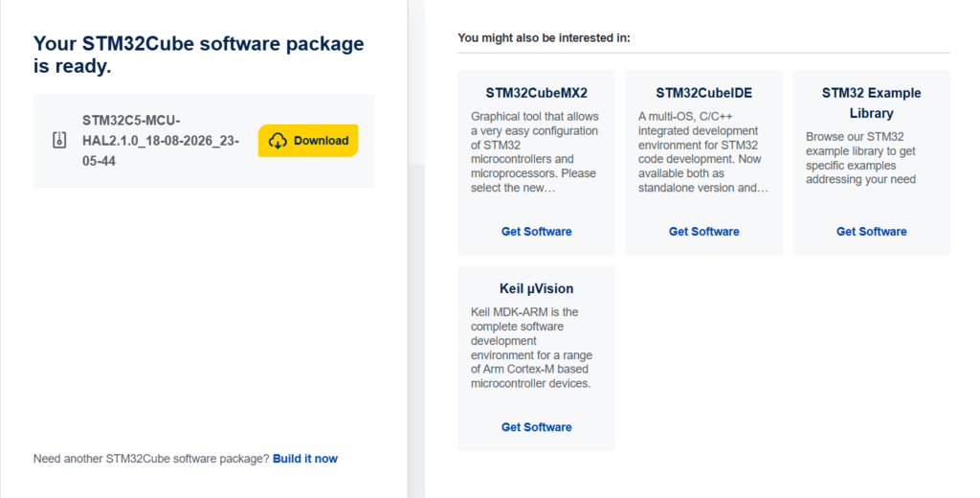Click the STM32C5-MCU-HAL2.1.0 package file name
This screenshot has height=498, width=980.
(161, 141)
